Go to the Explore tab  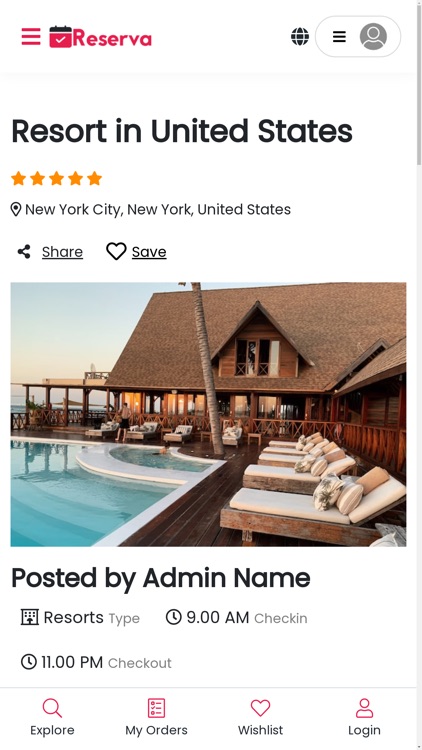[x=52, y=717]
